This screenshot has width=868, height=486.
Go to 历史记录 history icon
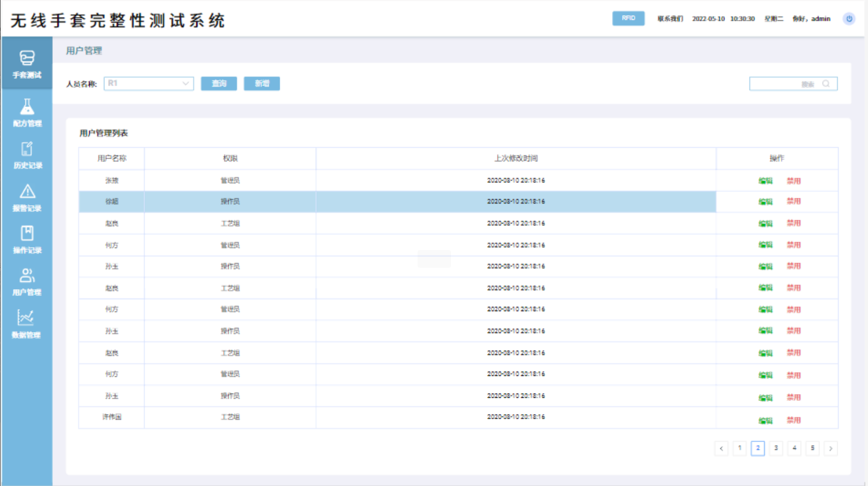27,149
